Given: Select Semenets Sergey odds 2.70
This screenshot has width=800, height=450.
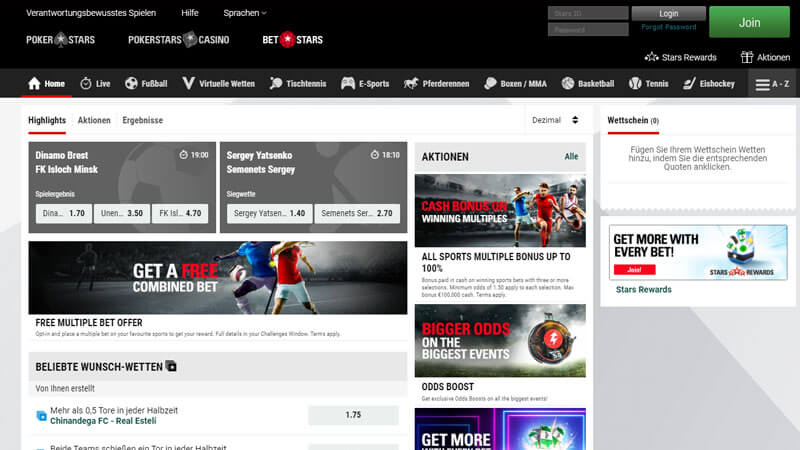Looking at the screenshot, I should point(357,213).
